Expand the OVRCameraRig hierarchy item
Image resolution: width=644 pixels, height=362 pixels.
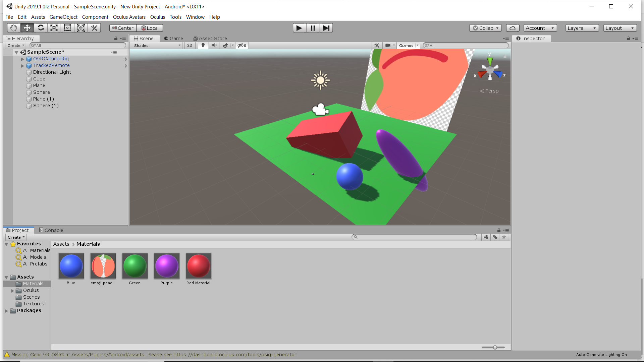pyautogui.click(x=22, y=59)
